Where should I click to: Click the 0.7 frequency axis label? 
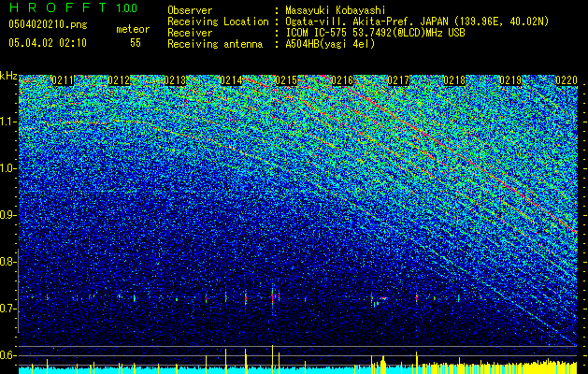7,309
